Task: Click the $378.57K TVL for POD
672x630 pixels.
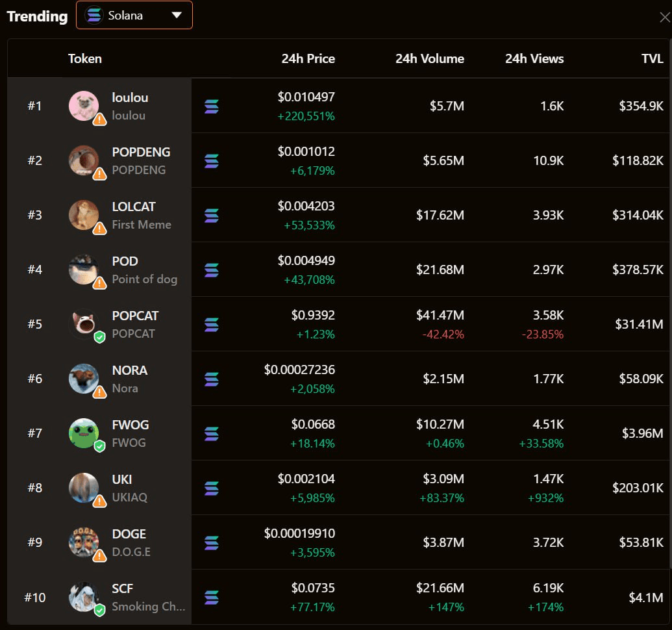Action: click(x=638, y=270)
